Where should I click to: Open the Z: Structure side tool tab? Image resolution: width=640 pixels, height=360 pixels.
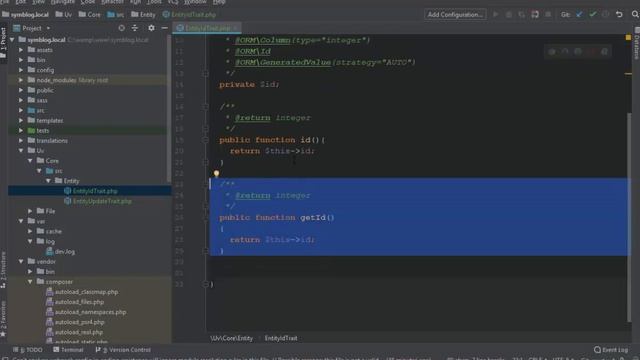(x=3, y=269)
